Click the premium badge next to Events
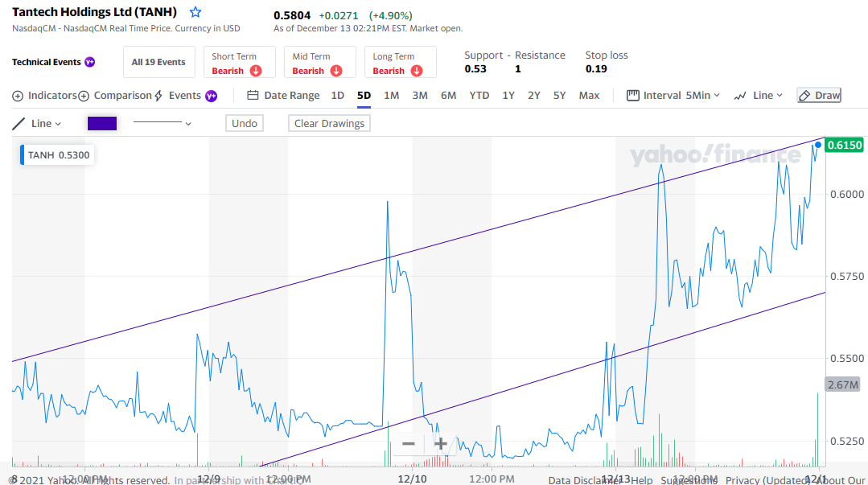868x485 pixels. coord(211,96)
